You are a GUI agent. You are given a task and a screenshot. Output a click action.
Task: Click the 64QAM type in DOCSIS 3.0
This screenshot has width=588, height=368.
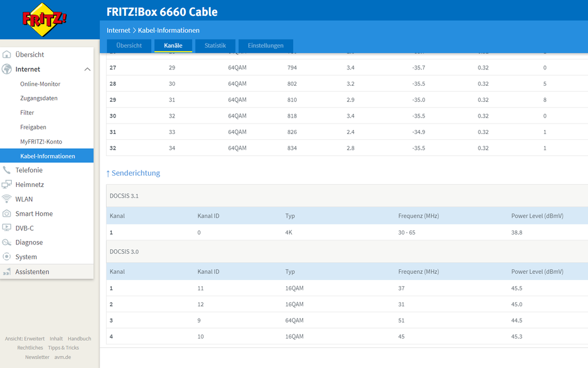point(294,320)
